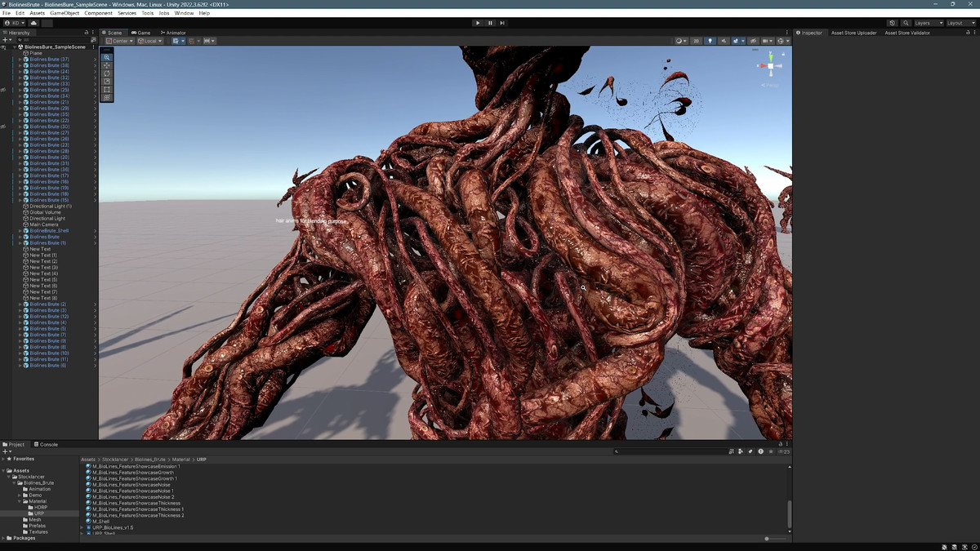Select Main Camera in Hierarchy
The image size is (980, 551).
click(44, 224)
